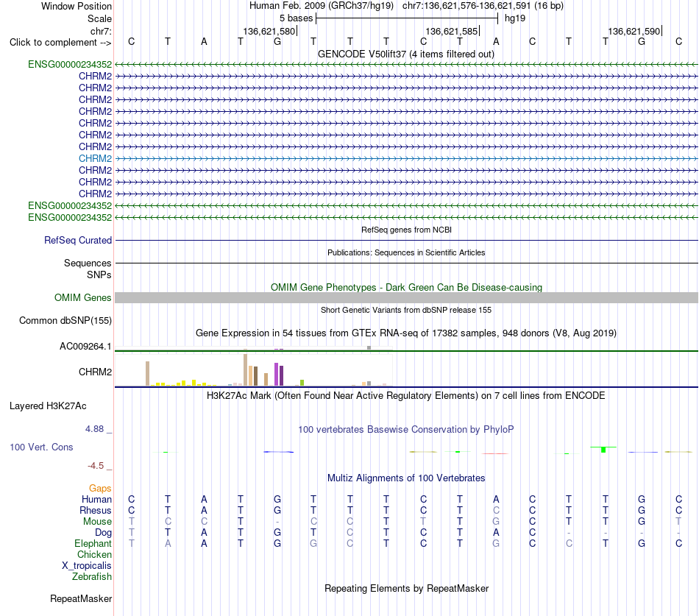The height and width of the screenshot is (616, 699).
Task: Click "Human Feb. 2009 (GRCh37/hg19)" header text
Action: pos(322,6)
